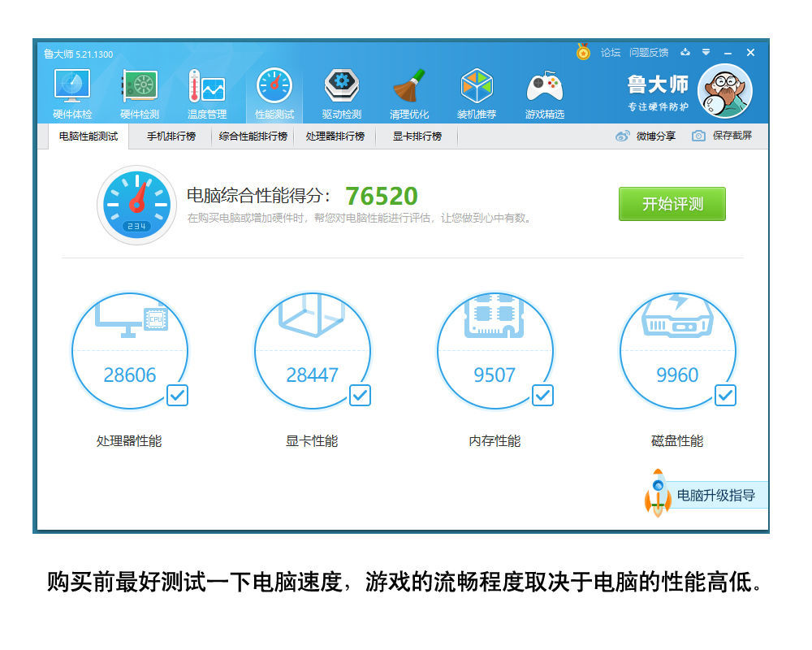812x650 pixels.
Task: Click the graphics card circle 28447
Action: pos(313,351)
